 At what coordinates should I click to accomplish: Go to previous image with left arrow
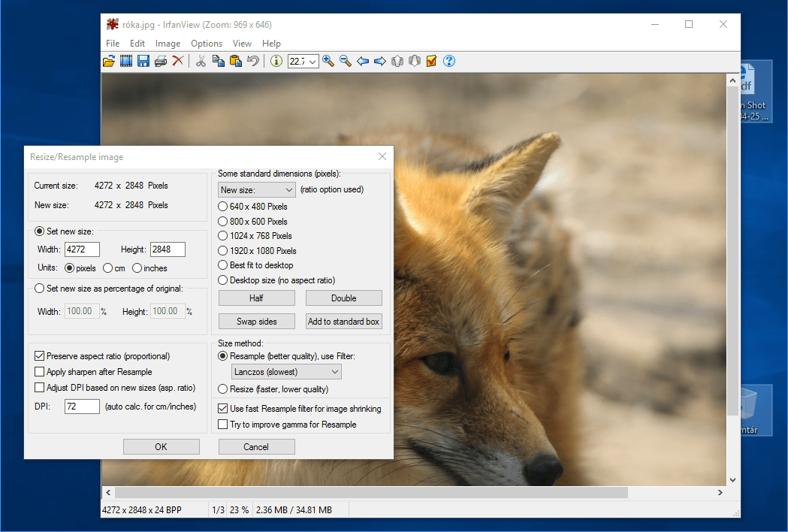click(363, 62)
